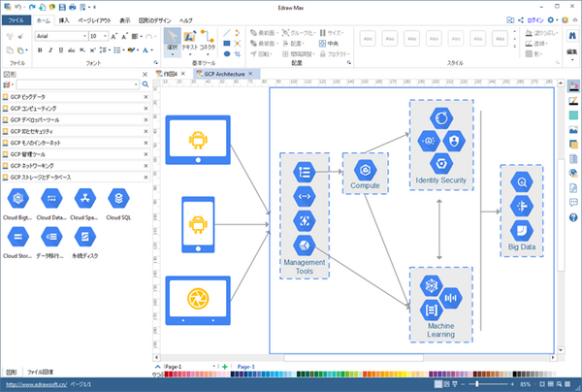Pick the black color swatch in palette

tap(515, 375)
